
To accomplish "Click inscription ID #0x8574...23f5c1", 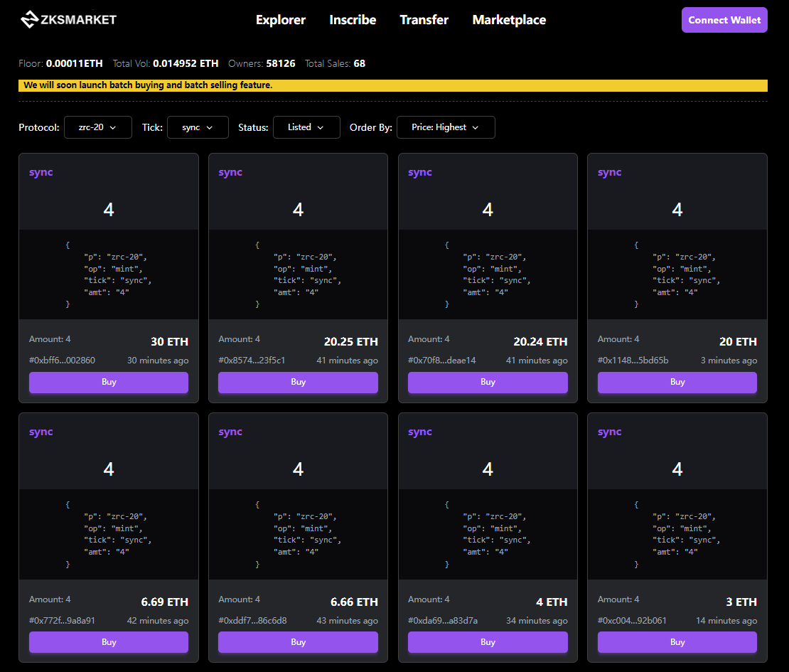I will pyautogui.click(x=252, y=361).
